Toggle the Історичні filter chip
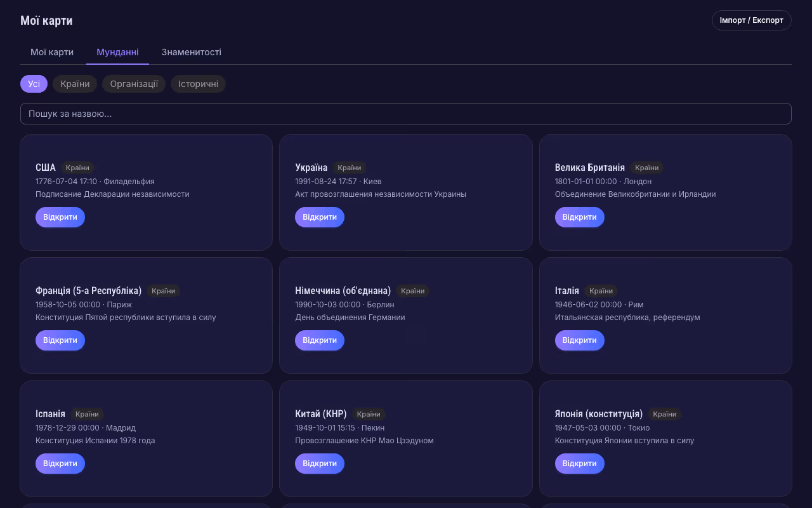Image resolution: width=812 pixels, height=508 pixels. [198, 84]
